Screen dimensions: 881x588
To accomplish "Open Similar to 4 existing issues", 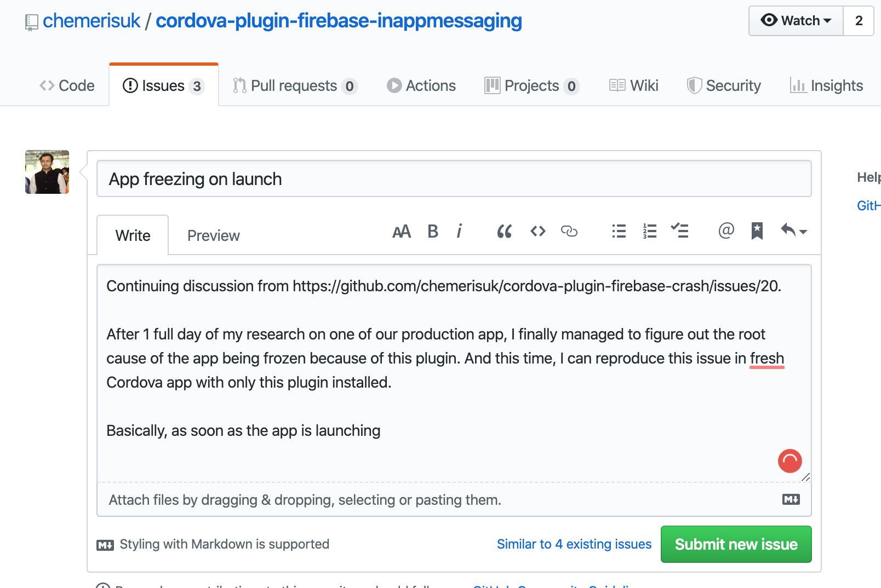I will (574, 544).
